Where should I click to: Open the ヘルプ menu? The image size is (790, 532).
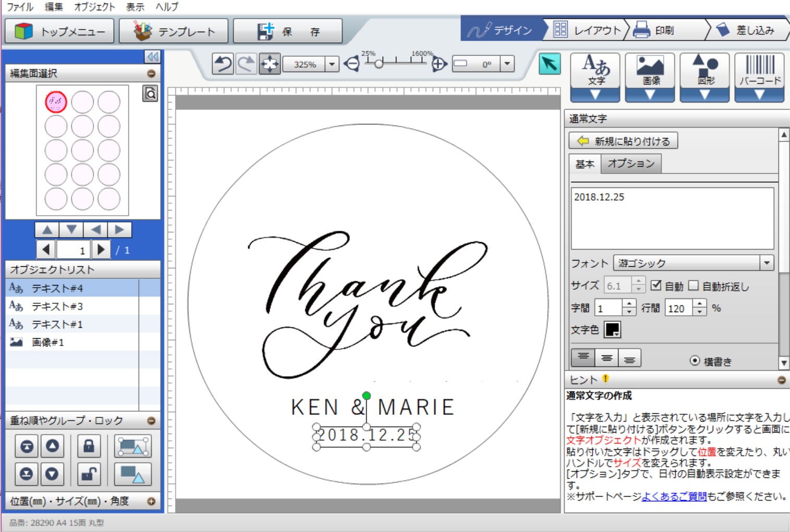[x=167, y=7]
